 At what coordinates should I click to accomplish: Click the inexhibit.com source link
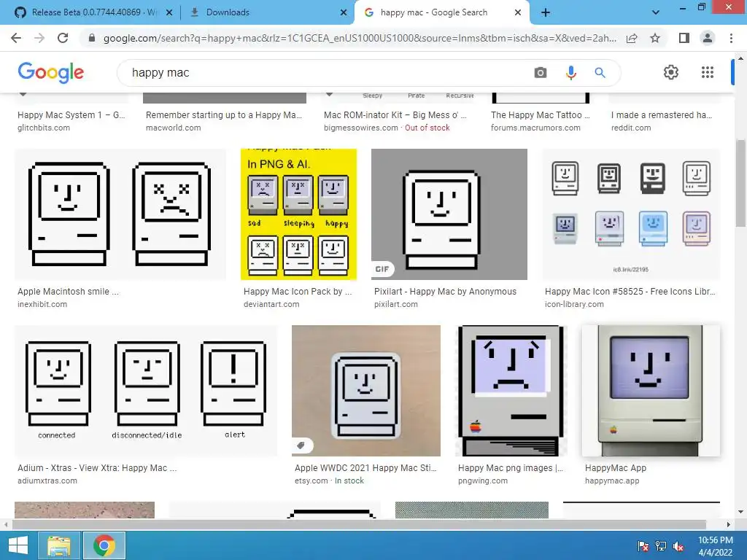tap(42, 304)
